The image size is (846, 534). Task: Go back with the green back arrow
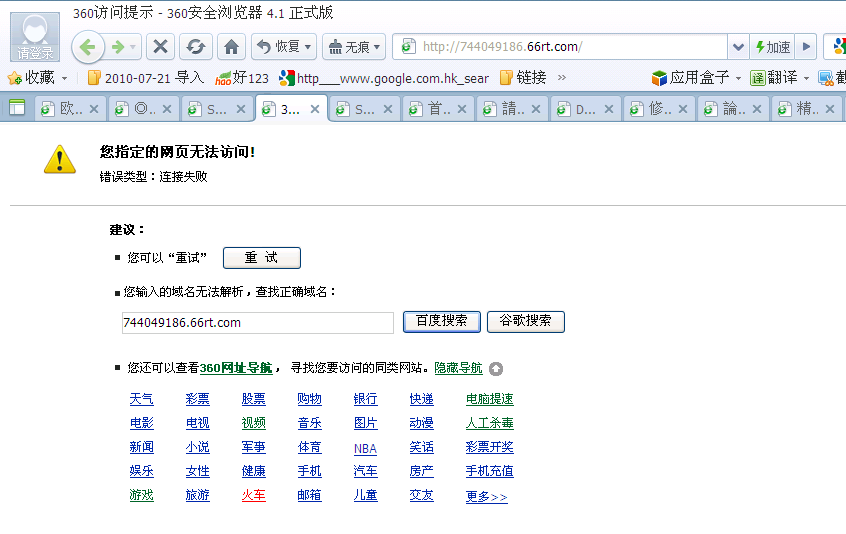coord(88,47)
